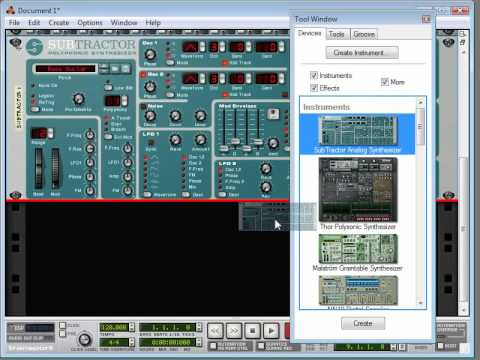Click the SubTractor patch up/down selector
480x360 pixels.
pyautogui.click(x=104, y=69)
